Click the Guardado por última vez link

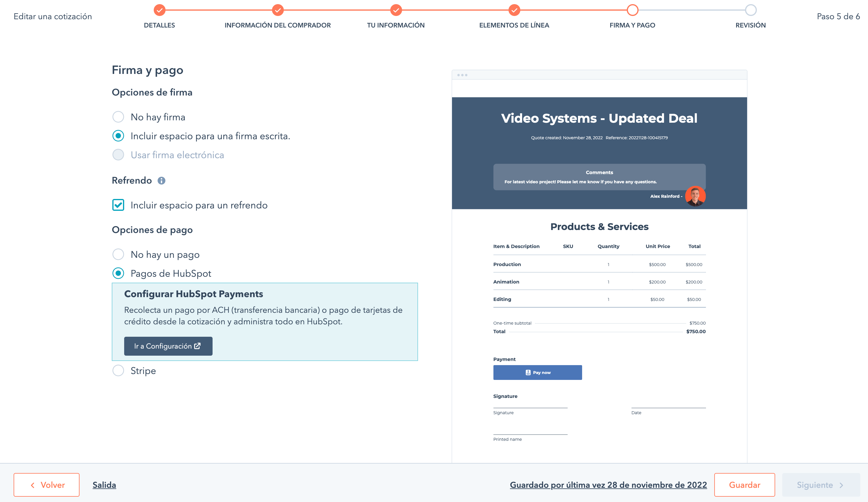(x=608, y=485)
